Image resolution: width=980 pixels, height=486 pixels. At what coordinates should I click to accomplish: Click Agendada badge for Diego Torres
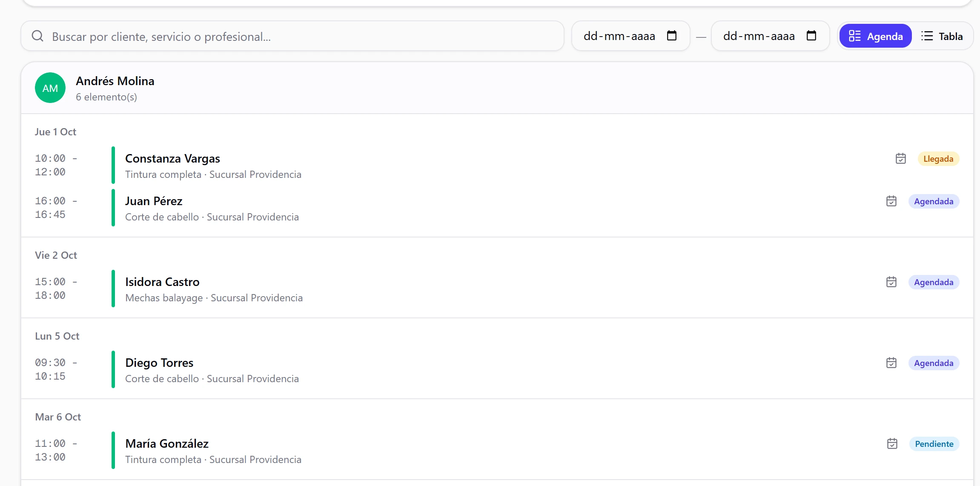click(x=934, y=363)
